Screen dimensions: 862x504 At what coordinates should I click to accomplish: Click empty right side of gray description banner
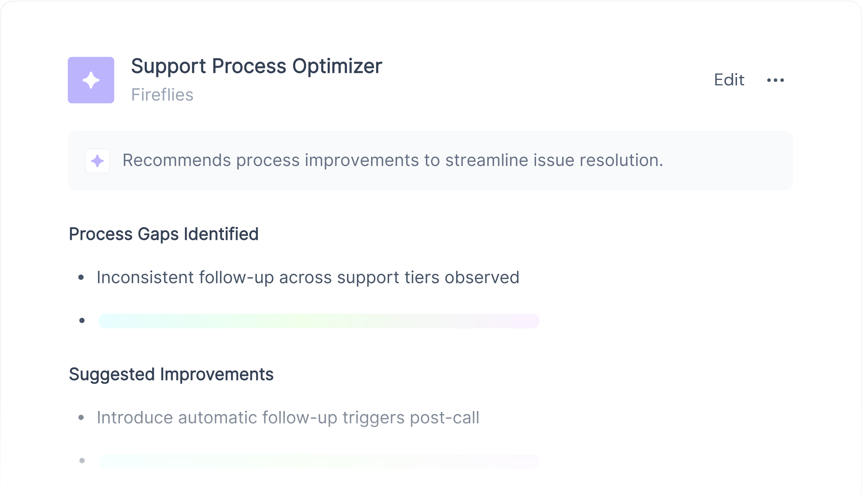728,161
